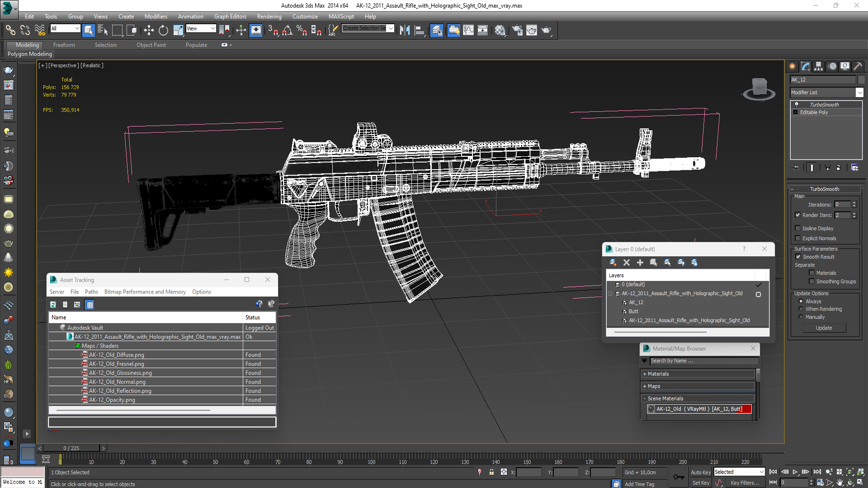The image size is (868, 488).
Task: Open the Curve Editor icon
Action: click(x=468, y=30)
